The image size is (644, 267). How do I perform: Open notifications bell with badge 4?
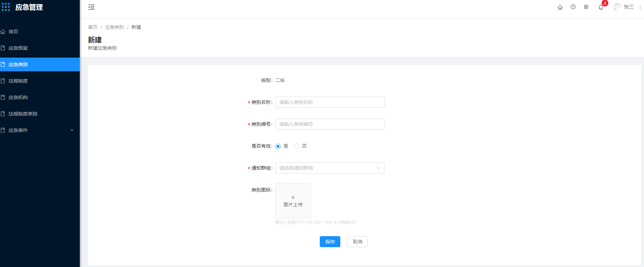click(x=601, y=7)
